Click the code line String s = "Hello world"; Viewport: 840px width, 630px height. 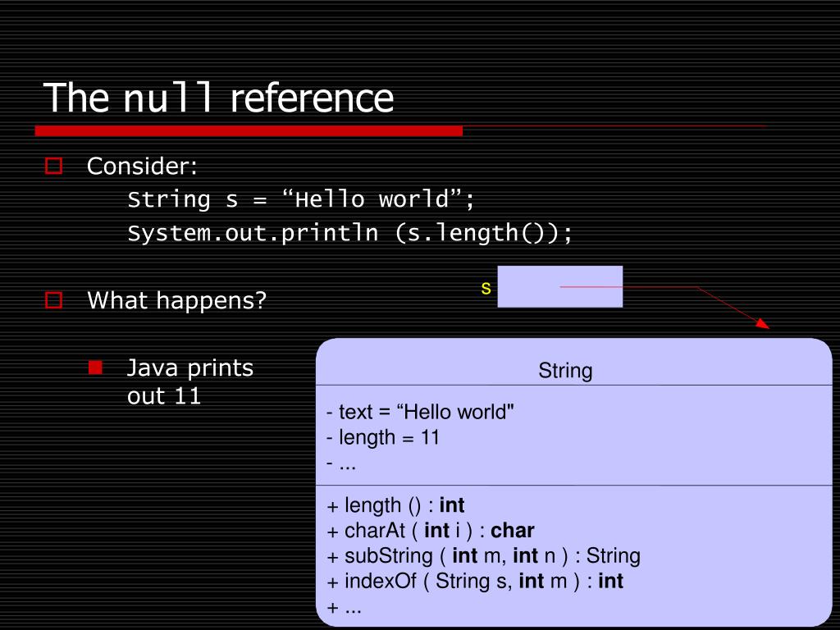301,199
